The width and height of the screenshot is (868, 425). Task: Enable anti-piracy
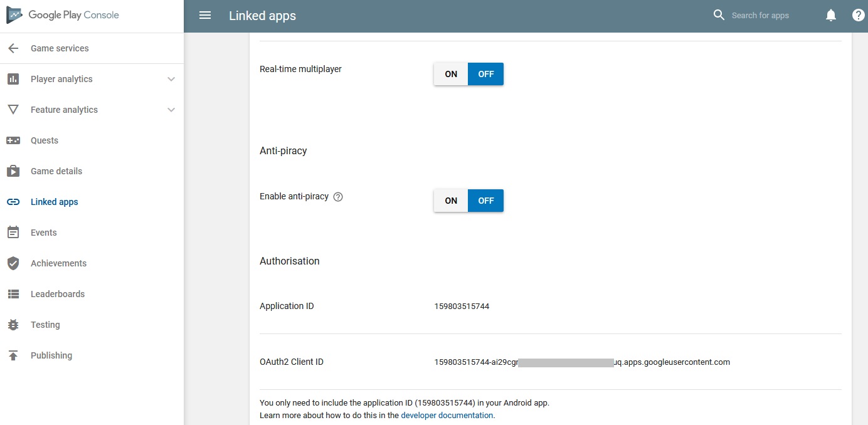coord(450,200)
